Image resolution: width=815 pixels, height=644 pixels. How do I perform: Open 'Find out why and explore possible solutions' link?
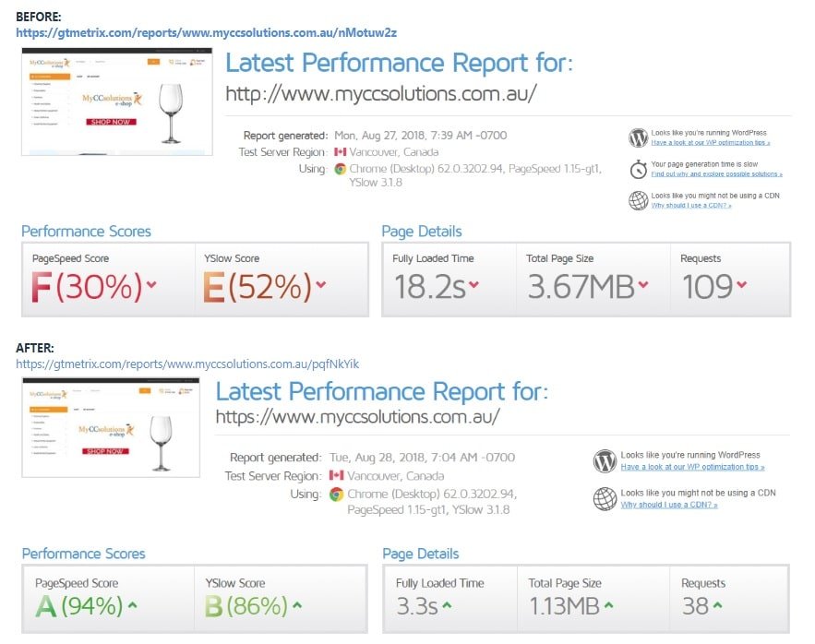coord(717,173)
